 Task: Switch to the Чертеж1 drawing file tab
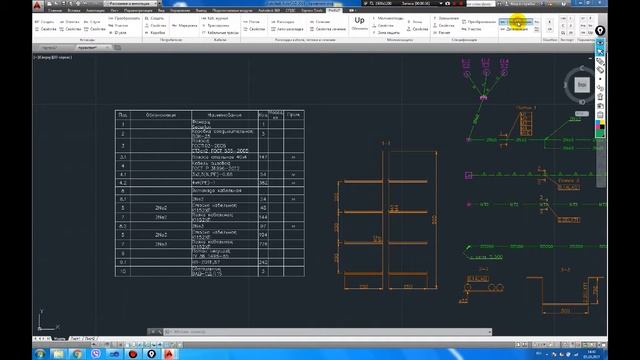[x=49, y=48]
